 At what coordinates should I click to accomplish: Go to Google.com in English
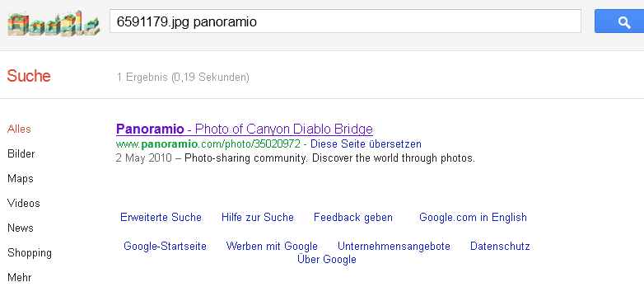pyautogui.click(x=473, y=217)
